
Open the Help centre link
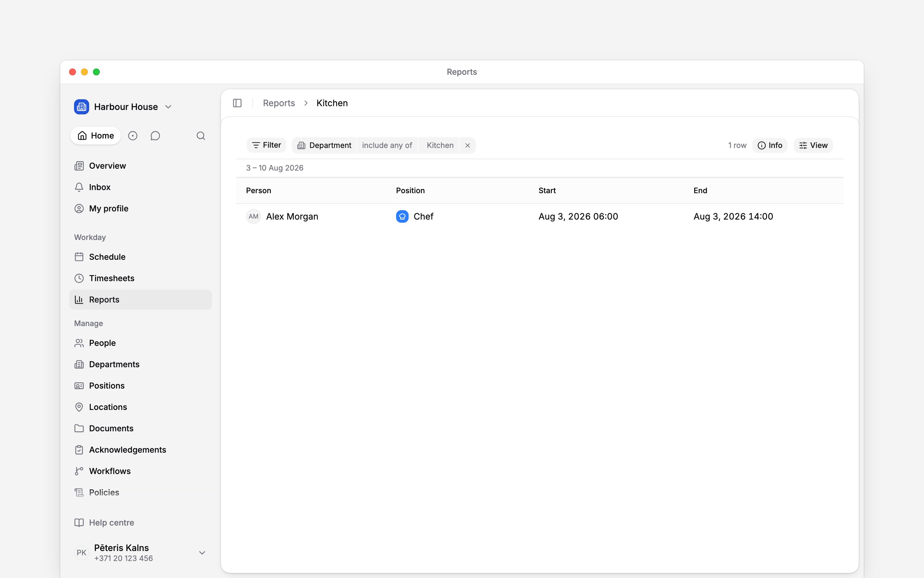pyautogui.click(x=140, y=523)
